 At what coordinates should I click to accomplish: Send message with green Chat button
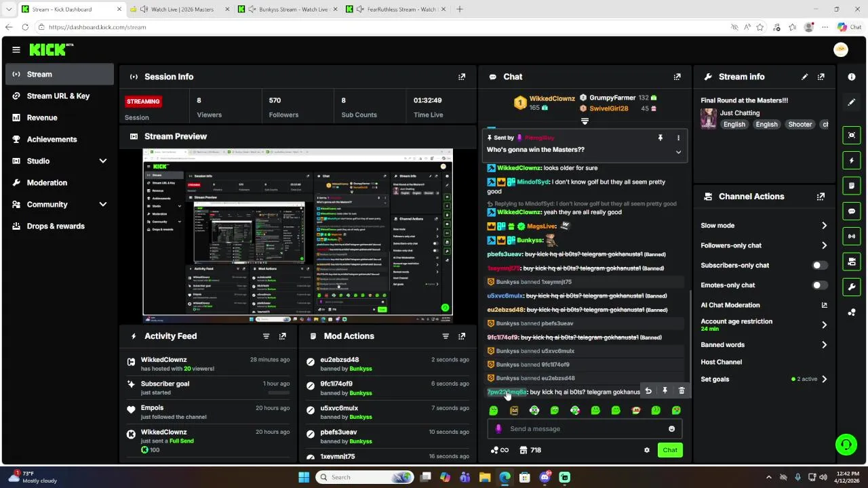(x=670, y=450)
